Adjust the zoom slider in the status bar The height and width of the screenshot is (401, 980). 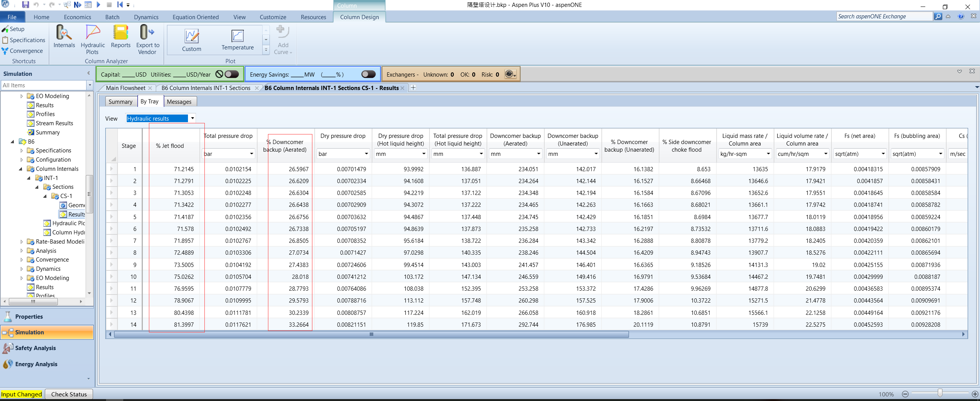click(940, 393)
